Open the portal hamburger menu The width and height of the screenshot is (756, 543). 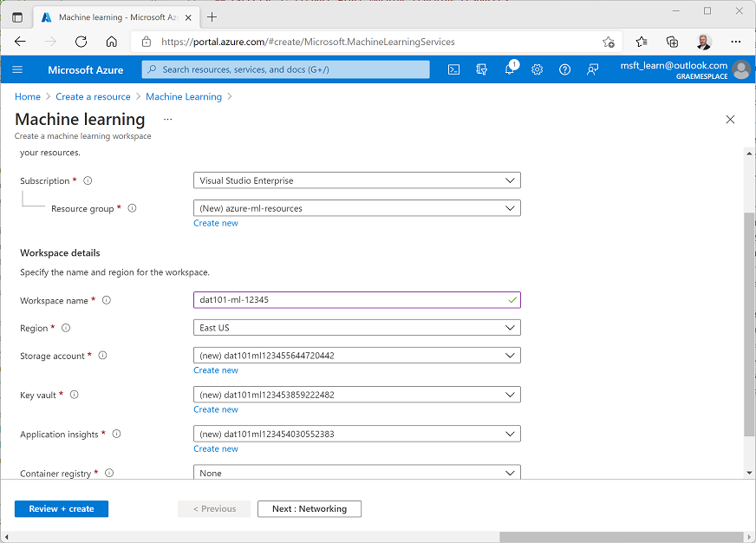[18, 69]
